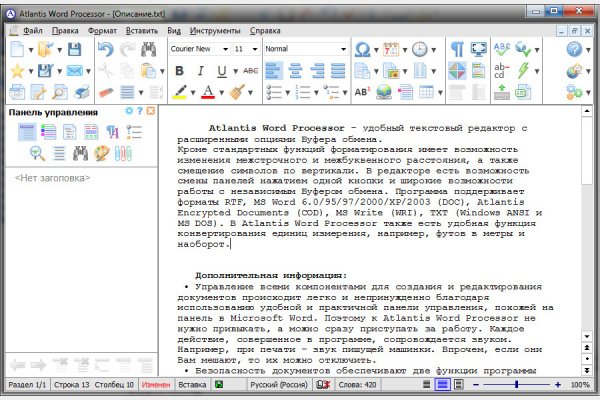
Task: Toggle Bold formatting
Action: [179, 71]
